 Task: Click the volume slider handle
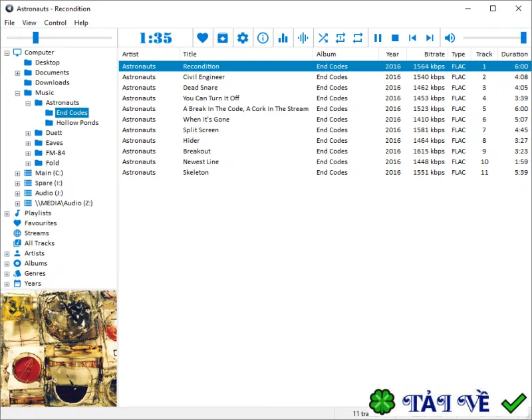(523, 38)
